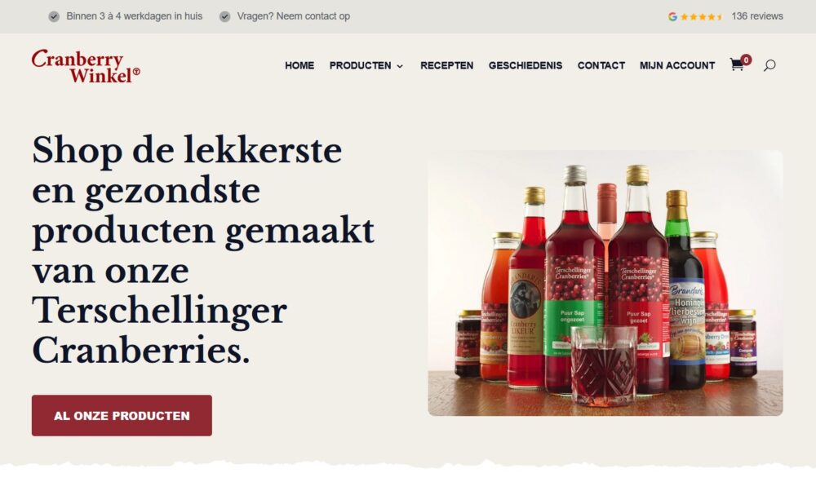816x504 pixels.
Task: Open the 136 reviews link
Action: click(756, 16)
